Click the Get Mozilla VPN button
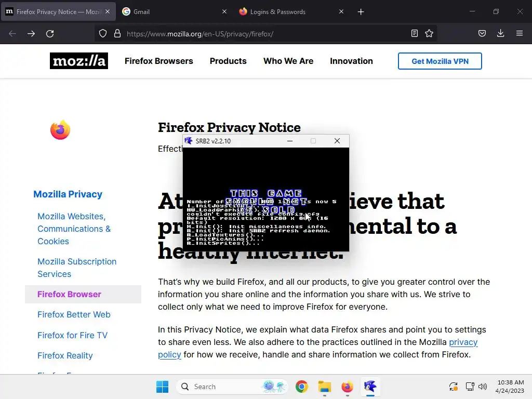Screen dimensions: 532x399 440,61
